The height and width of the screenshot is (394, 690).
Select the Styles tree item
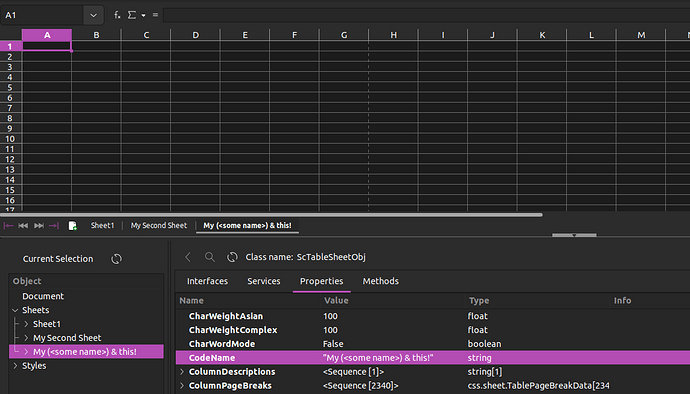[x=34, y=366]
